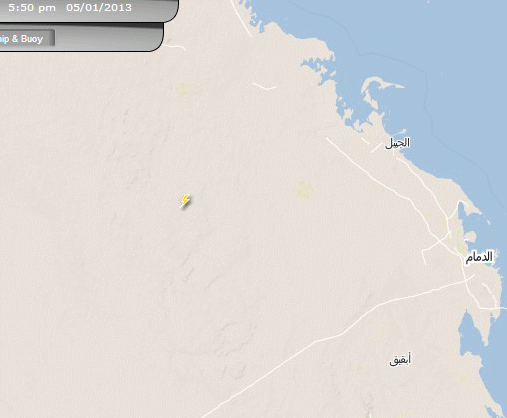Click the الجبيل city label

pyautogui.click(x=397, y=143)
